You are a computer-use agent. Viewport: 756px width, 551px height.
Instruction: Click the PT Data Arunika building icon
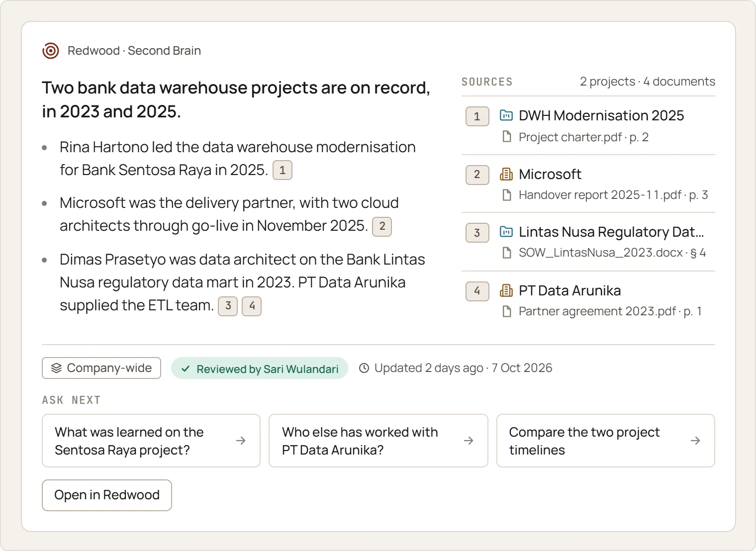(x=506, y=290)
